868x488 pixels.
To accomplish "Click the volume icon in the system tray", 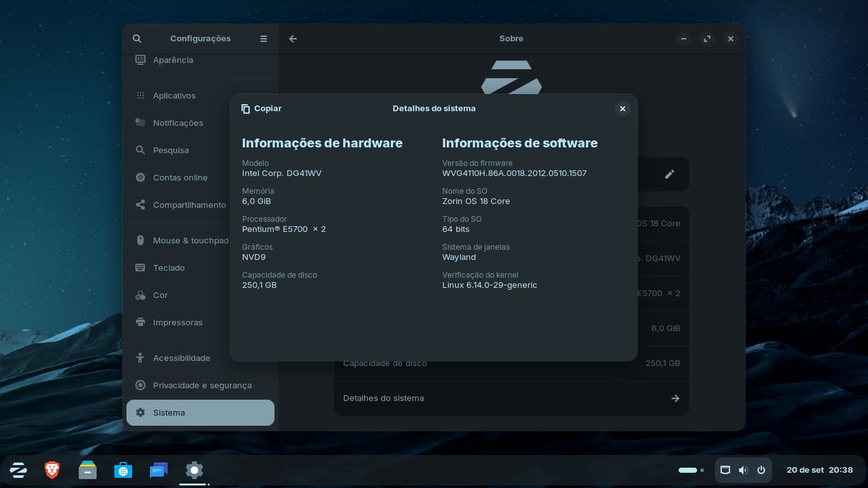I will (x=743, y=470).
